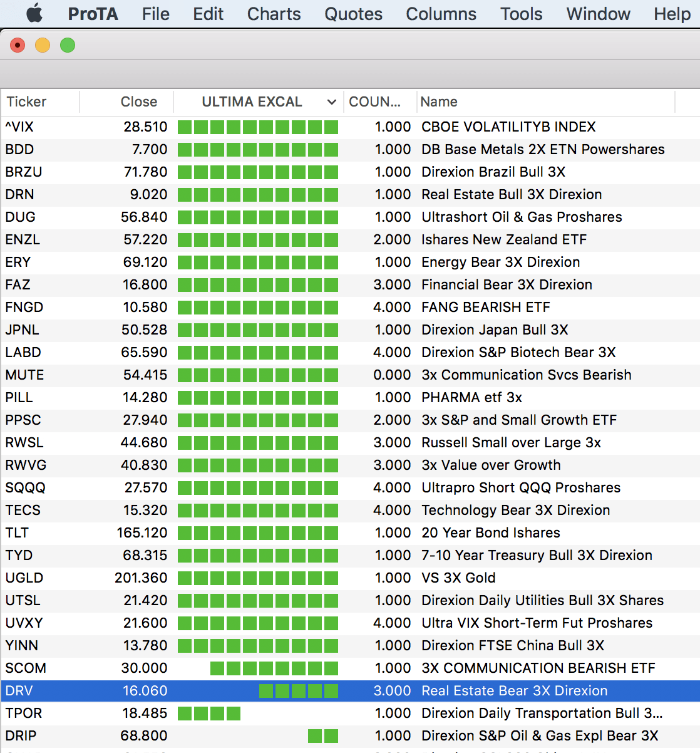Screen dimensions: 700x753
Task: Select the BRZU ticker
Action: point(24,172)
